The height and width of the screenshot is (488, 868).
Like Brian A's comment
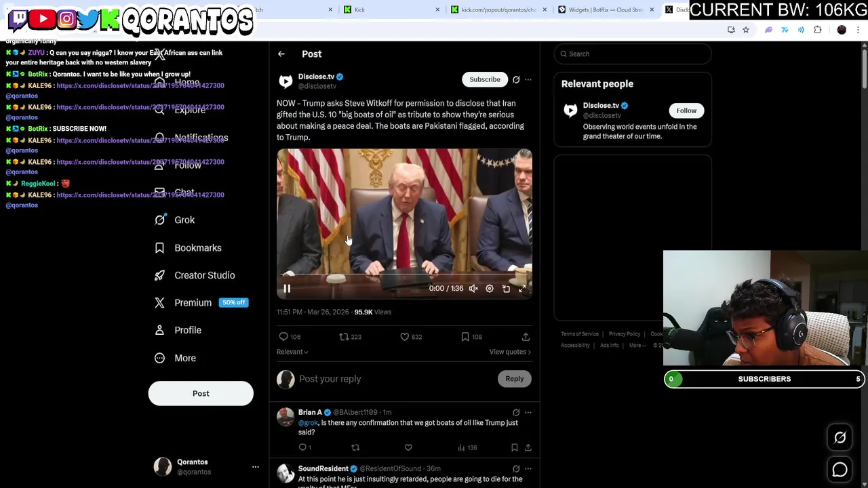pyautogui.click(x=408, y=448)
